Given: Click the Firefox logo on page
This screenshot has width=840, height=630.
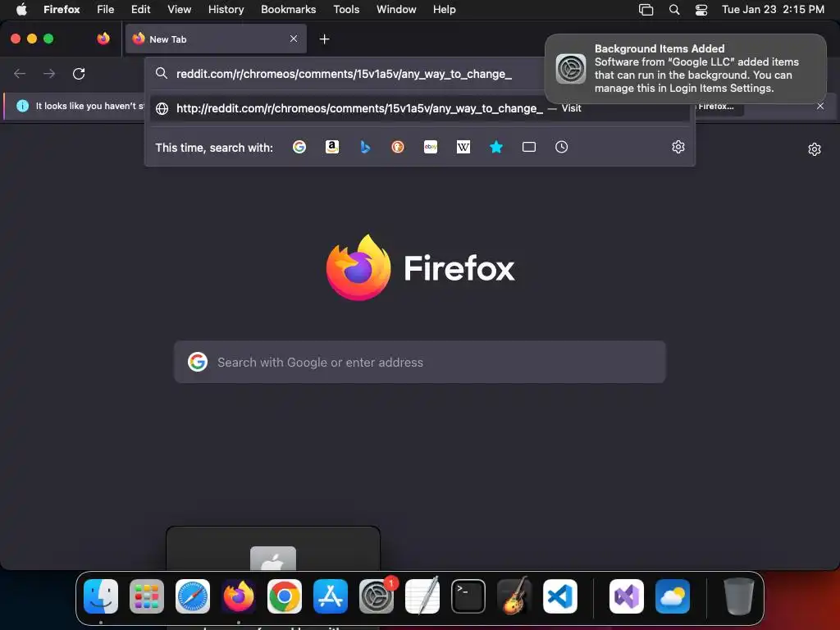Looking at the screenshot, I should pyautogui.click(x=358, y=267).
